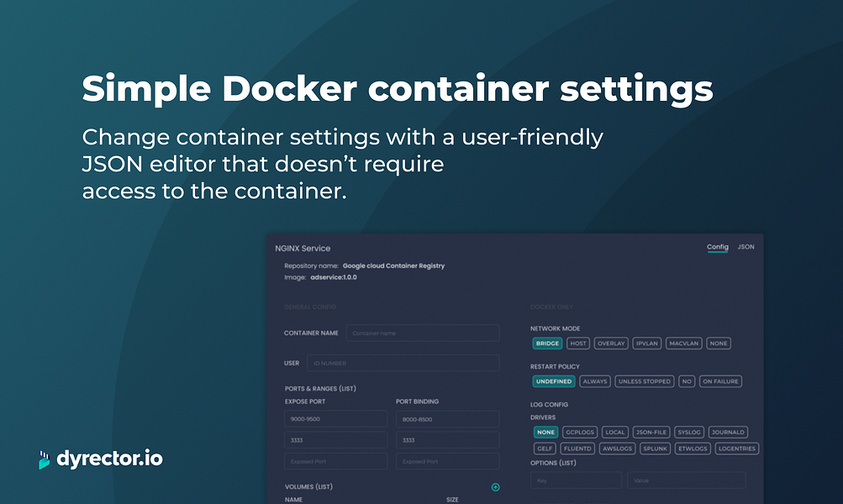Open the Config tab
This screenshot has width=843, height=504.
pyautogui.click(x=717, y=247)
